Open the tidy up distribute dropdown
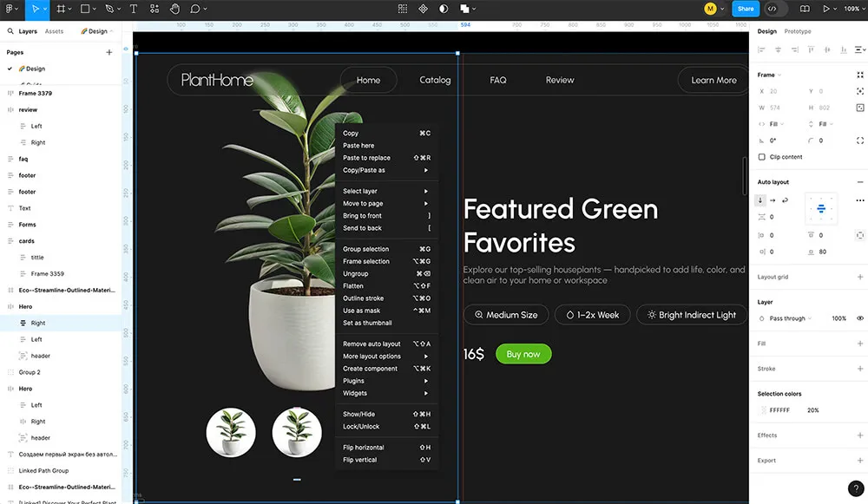 click(x=860, y=49)
